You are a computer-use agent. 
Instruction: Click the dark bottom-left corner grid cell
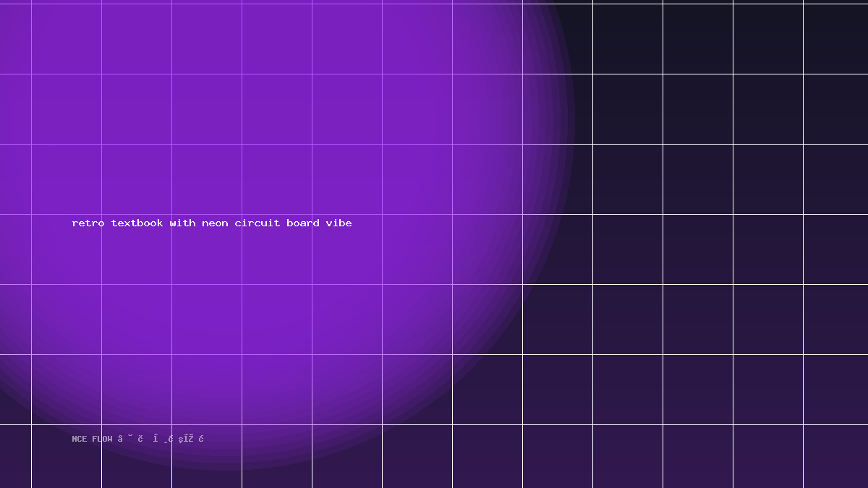pos(15,456)
